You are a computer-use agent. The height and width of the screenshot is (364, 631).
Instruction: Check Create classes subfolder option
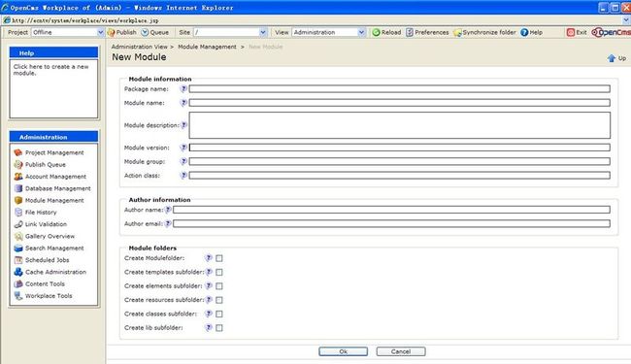(219, 314)
